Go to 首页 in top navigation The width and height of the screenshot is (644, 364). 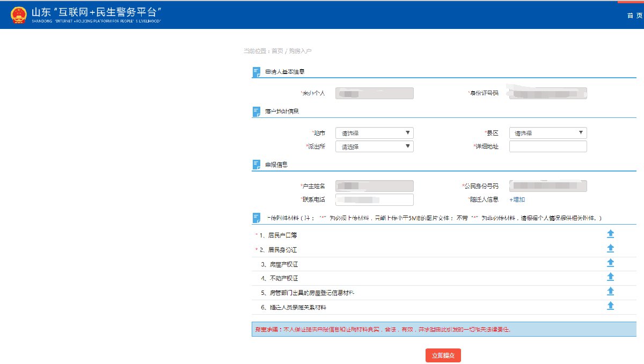(633, 16)
